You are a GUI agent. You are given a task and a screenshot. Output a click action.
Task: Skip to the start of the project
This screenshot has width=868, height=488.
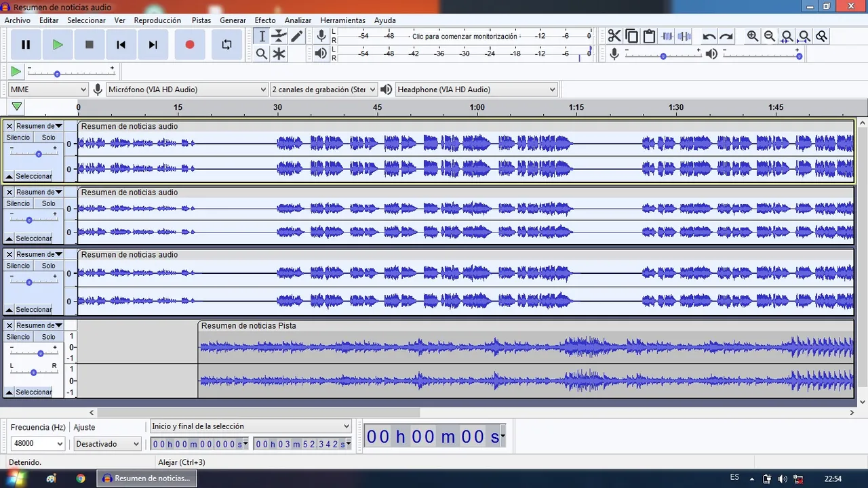pyautogui.click(x=121, y=45)
